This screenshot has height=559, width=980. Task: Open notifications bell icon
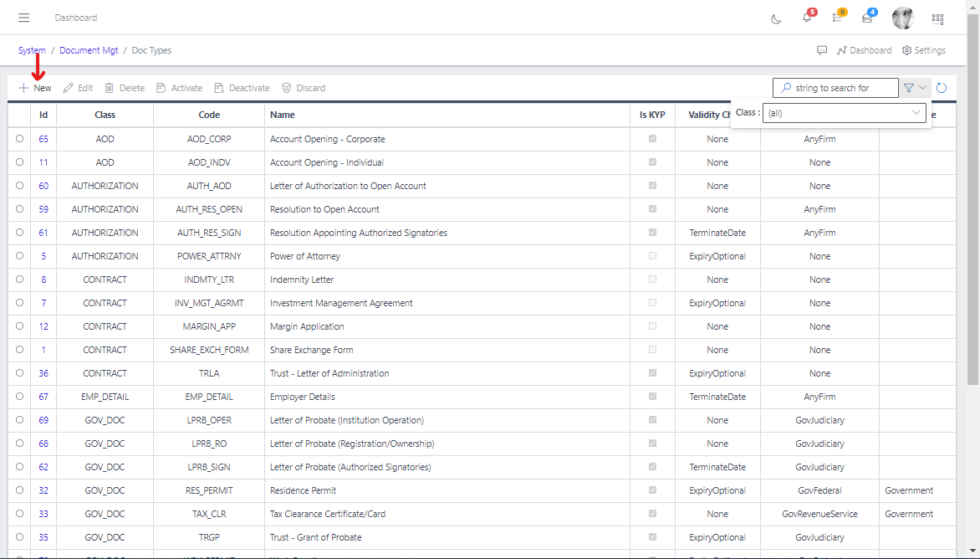click(x=807, y=18)
